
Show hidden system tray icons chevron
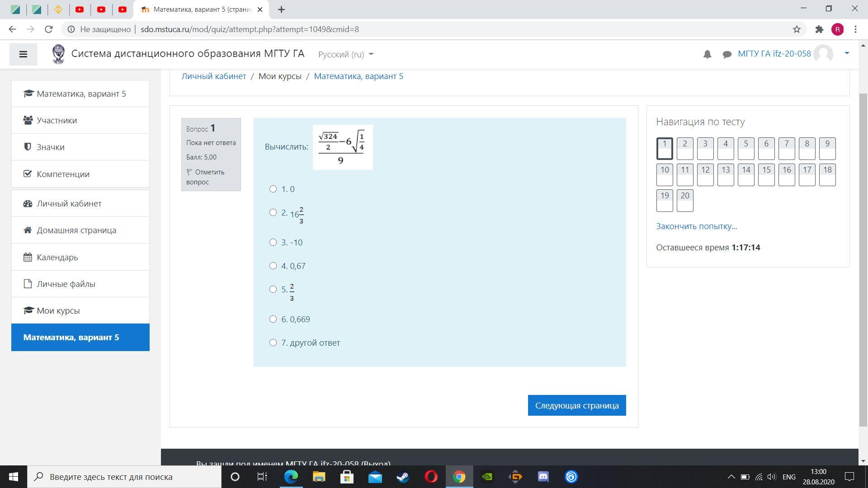pos(731,477)
